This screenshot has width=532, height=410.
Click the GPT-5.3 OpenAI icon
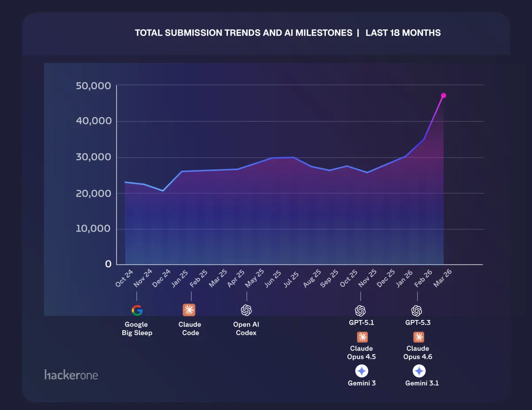417,311
